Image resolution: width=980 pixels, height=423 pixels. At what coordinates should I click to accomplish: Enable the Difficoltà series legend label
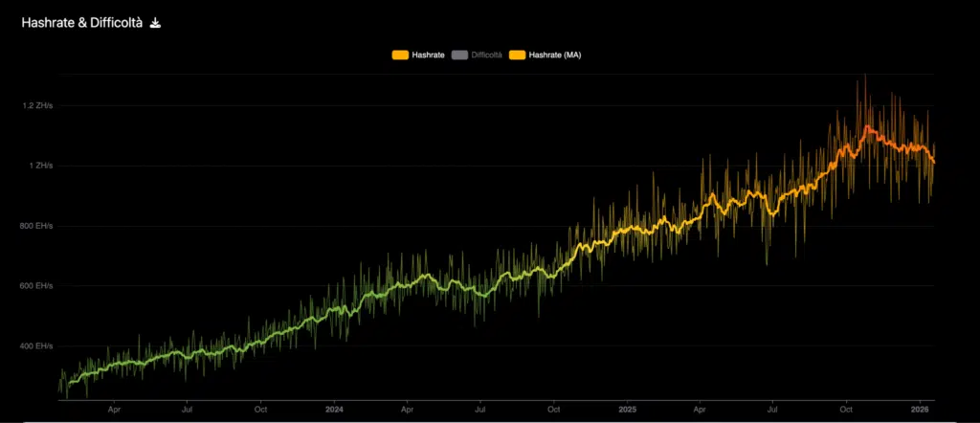pos(486,56)
